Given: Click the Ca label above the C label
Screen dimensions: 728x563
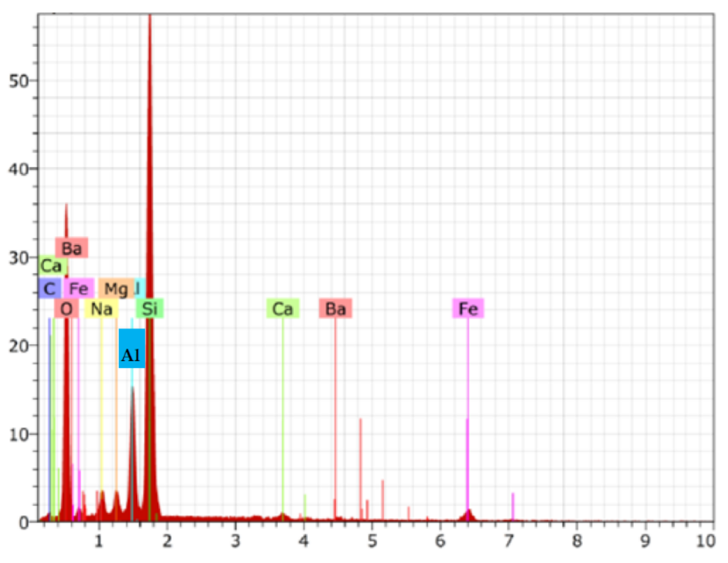Looking at the screenshot, I should pos(52,266).
